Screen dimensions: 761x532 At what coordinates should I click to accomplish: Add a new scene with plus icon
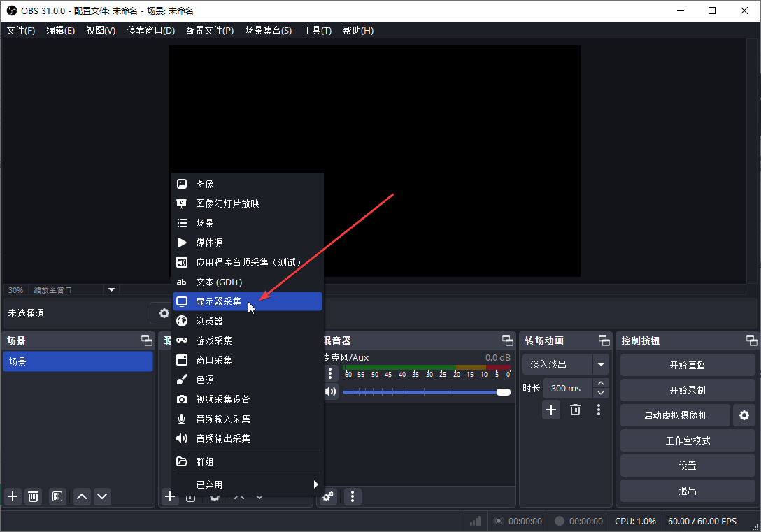click(13, 496)
